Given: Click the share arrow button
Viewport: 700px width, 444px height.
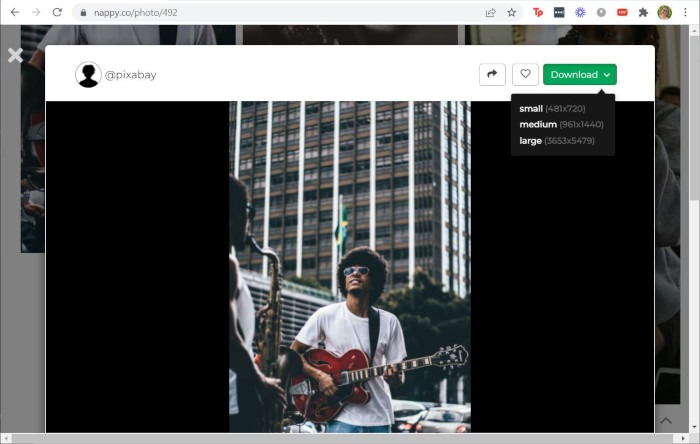Looking at the screenshot, I should 492,74.
